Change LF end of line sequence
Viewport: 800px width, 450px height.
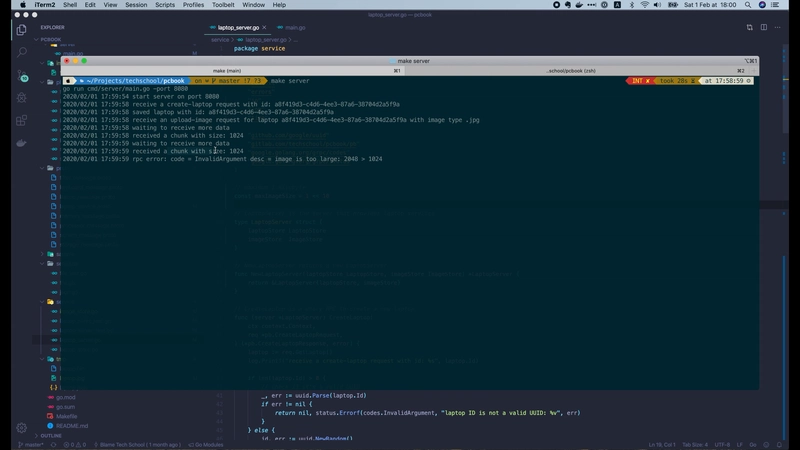pos(739,445)
